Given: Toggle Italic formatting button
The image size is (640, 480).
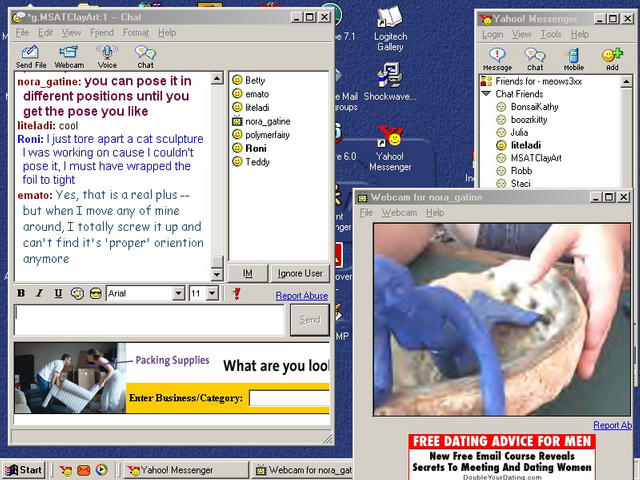Looking at the screenshot, I should 39,293.
